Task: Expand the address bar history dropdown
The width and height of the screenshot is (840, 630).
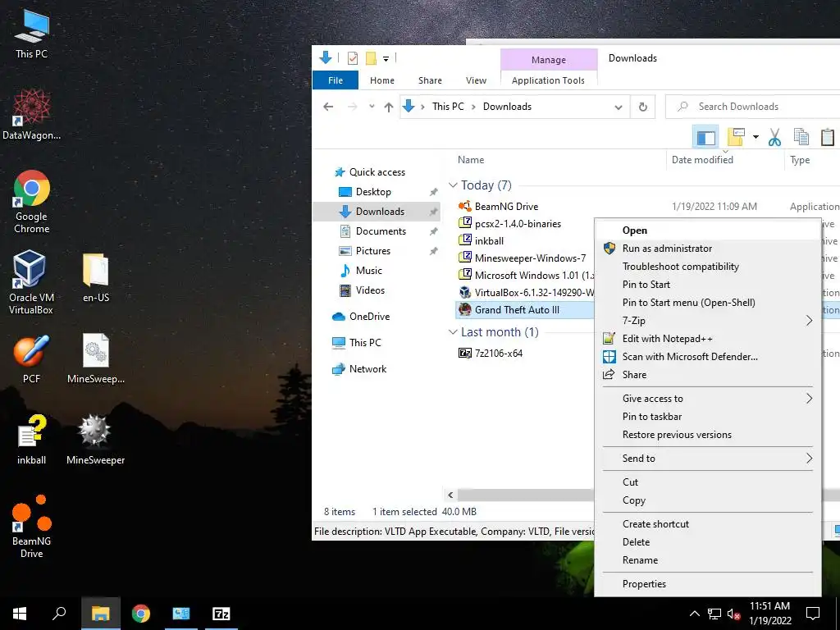Action: click(x=619, y=107)
